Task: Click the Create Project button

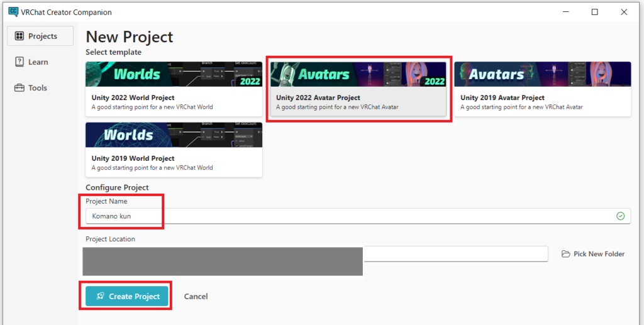Action: (x=127, y=296)
